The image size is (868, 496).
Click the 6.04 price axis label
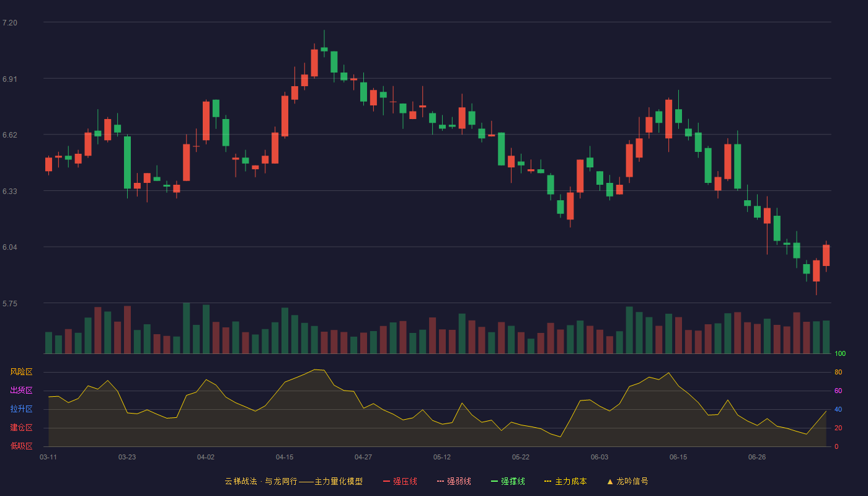(10, 247)
